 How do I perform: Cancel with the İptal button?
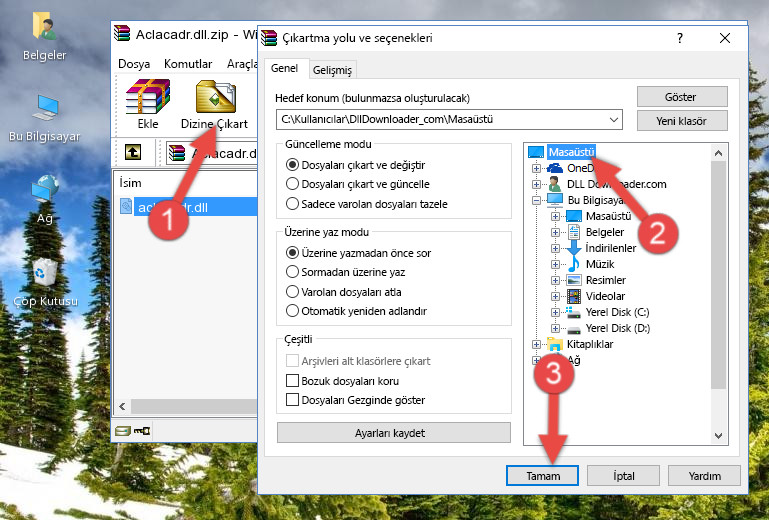(623, 476)
